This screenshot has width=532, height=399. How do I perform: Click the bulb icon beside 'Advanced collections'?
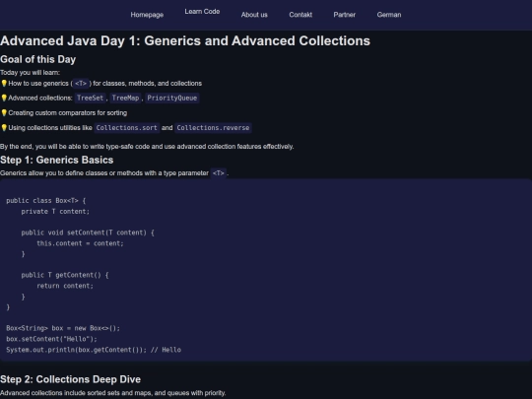pyautogui.click(x=4, y=98)
